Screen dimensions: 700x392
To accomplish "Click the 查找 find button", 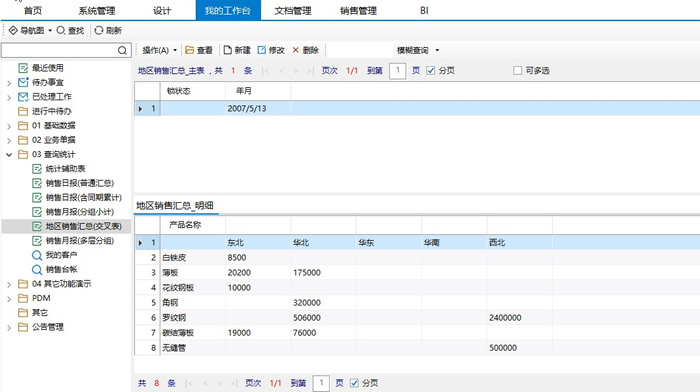I will click(71, 30).
